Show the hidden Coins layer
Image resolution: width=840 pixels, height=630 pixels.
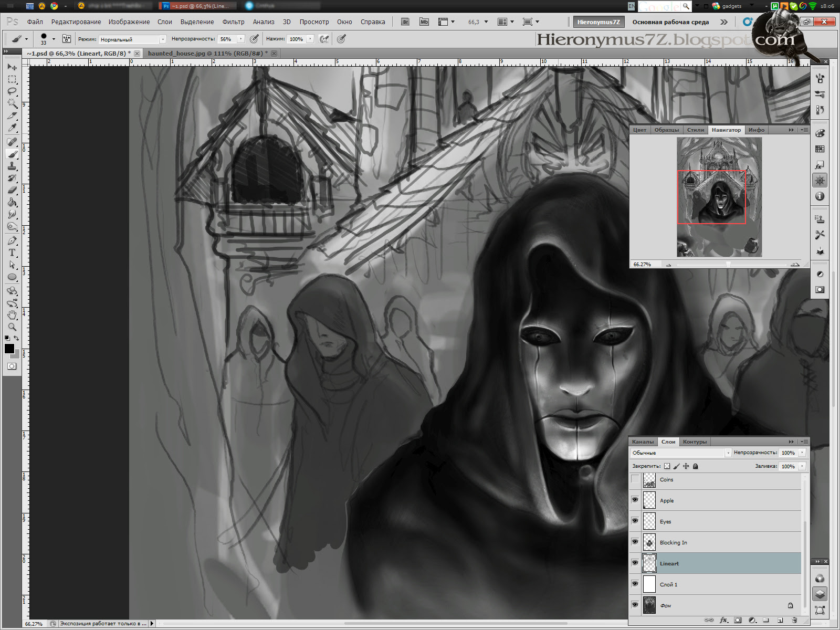[635, 479]
